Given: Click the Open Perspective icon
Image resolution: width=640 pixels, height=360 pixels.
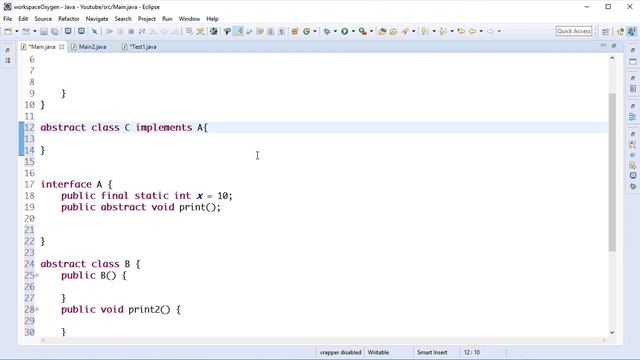Looking at the screenshot, I should (606, 31).
